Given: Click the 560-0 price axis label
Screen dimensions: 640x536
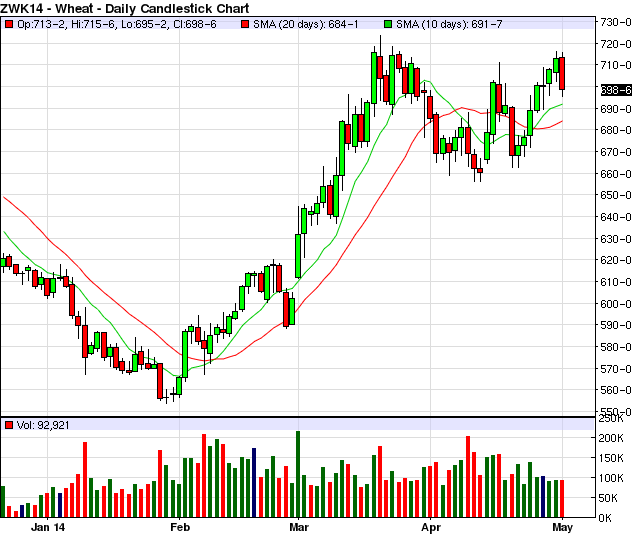Looking at the screenshot, I should tap(616, 390).
